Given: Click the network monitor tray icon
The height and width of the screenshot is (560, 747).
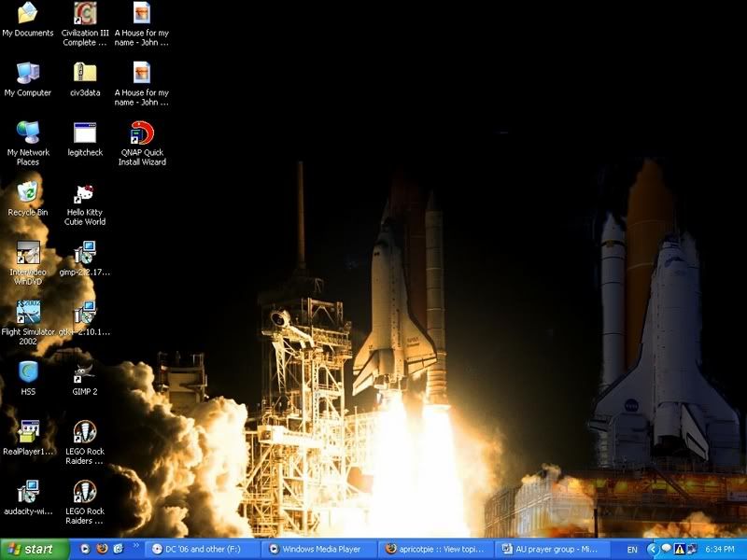Looking at the screenshot, I should point(691,549).
